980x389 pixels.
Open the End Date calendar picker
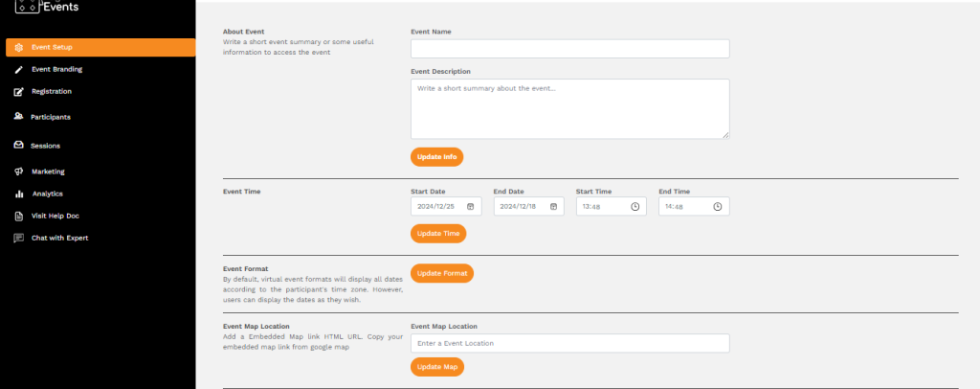coord(552,206)
